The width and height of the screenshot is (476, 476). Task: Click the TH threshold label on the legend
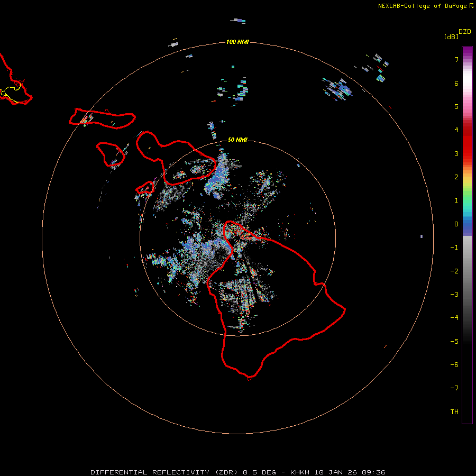click(x=454, y=412)
